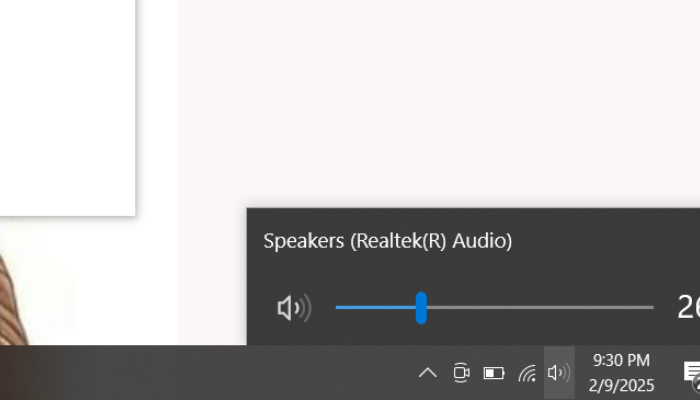
Task: Click empty space beside the Speakers title
Action: [600, 241]
